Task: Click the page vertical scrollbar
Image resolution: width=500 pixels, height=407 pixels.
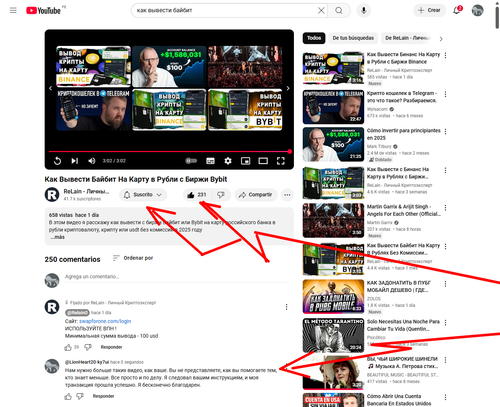Action: 497,17
